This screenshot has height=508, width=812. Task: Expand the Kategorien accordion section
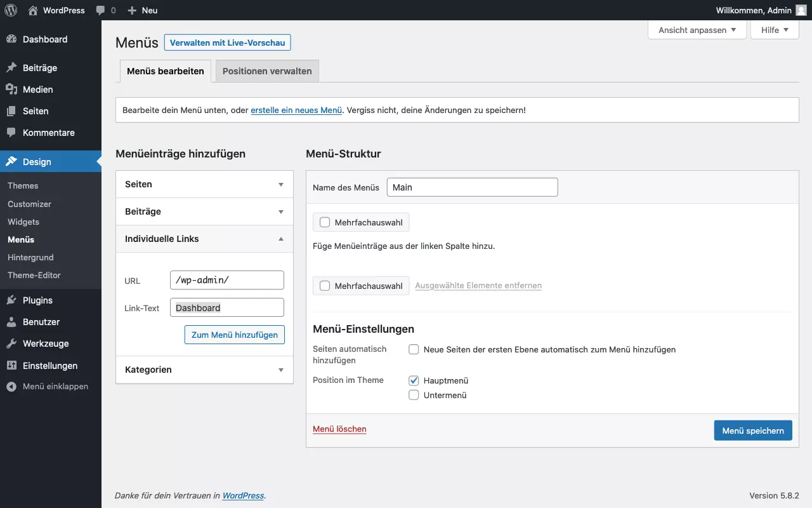(x=204, y=370)
